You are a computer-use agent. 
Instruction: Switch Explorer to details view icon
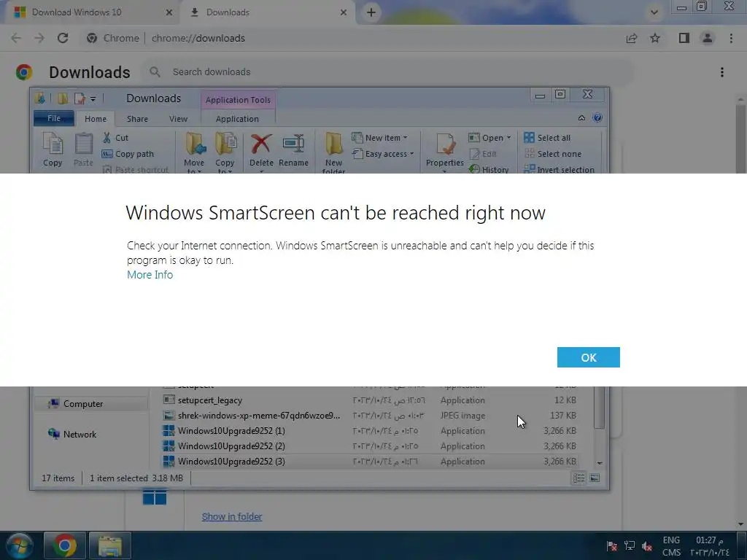click(x=578, y=478)
